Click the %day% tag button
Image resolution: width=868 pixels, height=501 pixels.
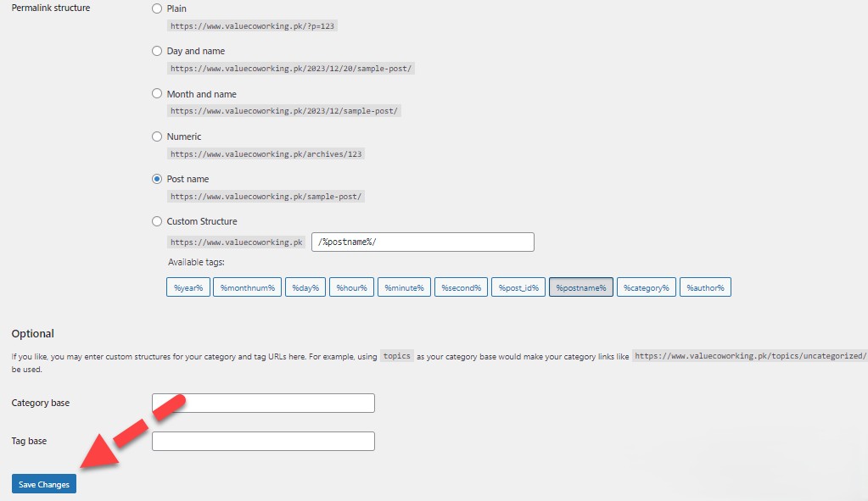coord(305,287)
